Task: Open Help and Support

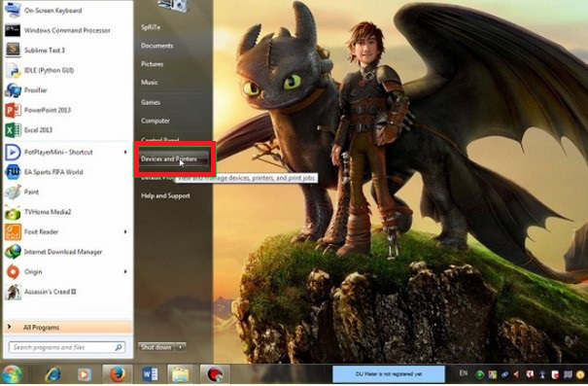Action: pyautogui.click(x=165, y=195)
